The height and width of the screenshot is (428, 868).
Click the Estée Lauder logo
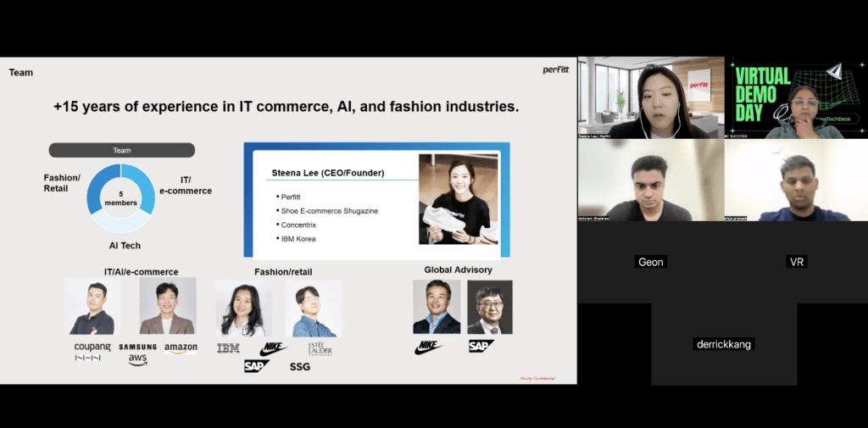[320, 349]
